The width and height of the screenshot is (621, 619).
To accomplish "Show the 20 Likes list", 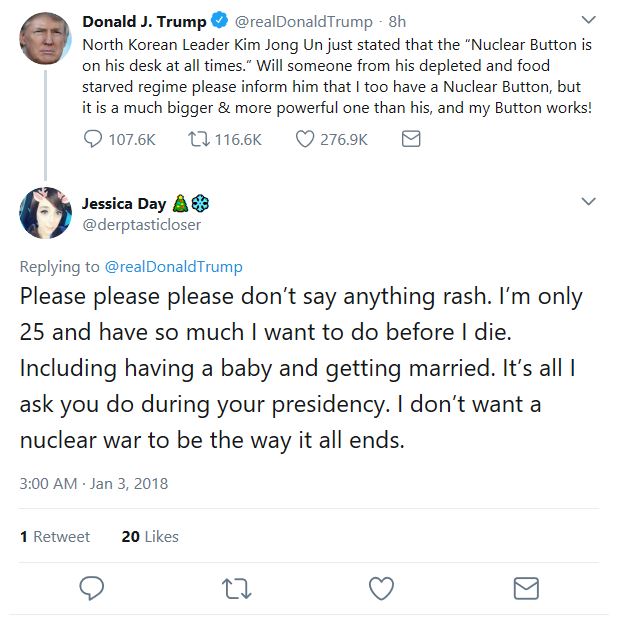I will [150, 537].
